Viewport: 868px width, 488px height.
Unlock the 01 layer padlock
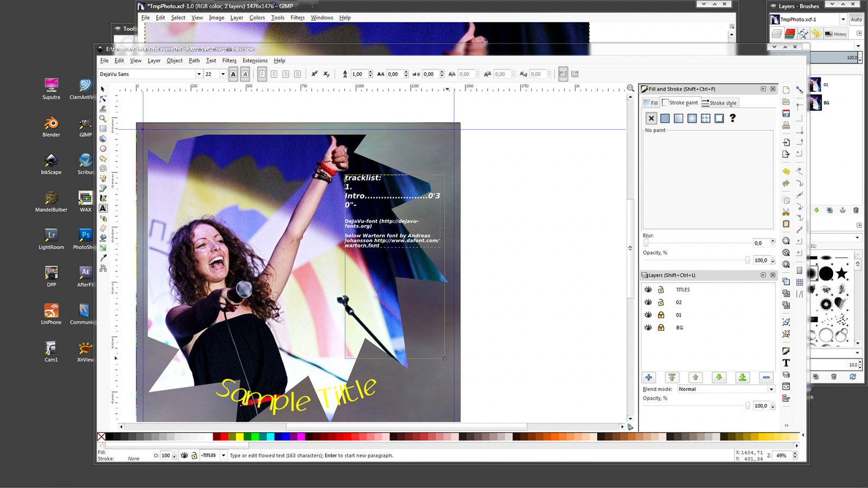coord(661,315)
